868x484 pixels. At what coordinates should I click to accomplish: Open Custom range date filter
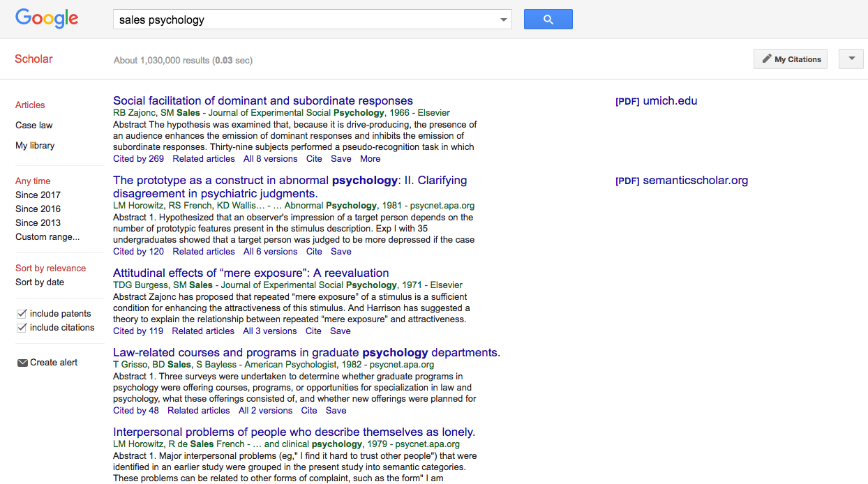tap(47, 237)
